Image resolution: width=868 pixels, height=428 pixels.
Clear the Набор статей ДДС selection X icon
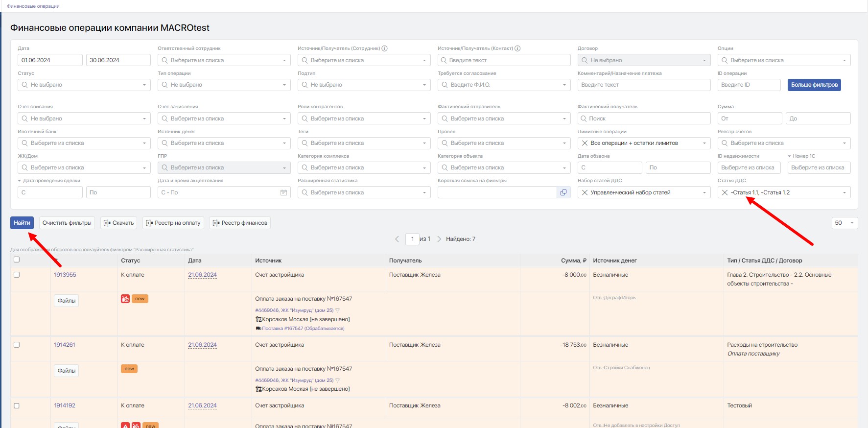pyautogui.click(x=585, y=192)
